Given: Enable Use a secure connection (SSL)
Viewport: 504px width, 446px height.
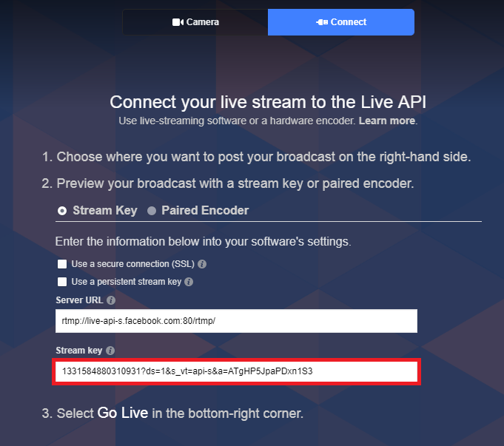Looking at the screenshot, I should click(x=62, y=264).
